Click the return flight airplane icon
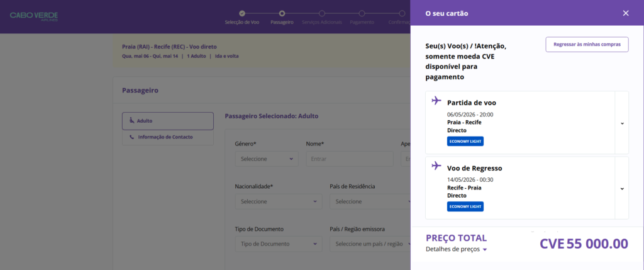644x270 pixels. point(436,166)
